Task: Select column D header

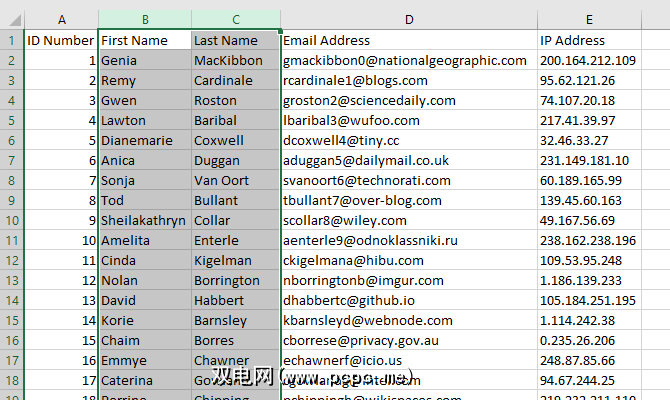Action: [x=409, y=20]
